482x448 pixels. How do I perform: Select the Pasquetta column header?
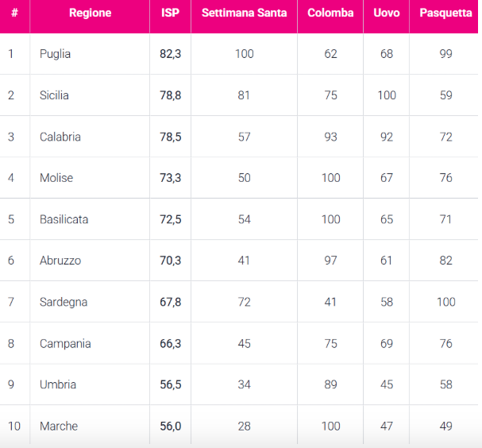click(445, 14)
